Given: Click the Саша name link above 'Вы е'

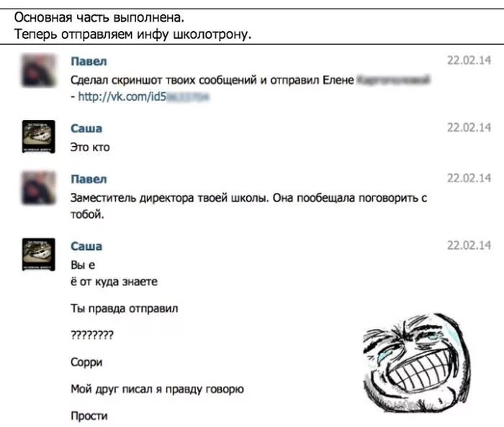Looking at the screenshot, I should pyautogui.click(x=86, y=246).
